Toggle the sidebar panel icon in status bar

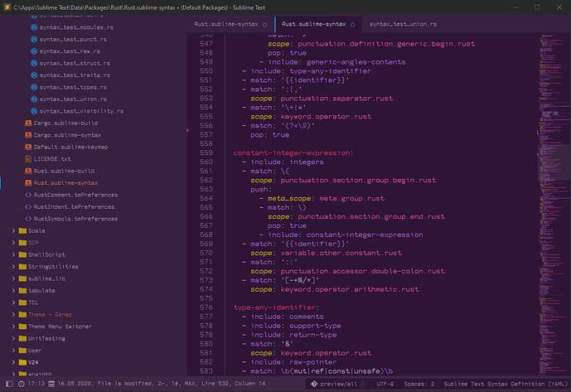coord(9,384)
